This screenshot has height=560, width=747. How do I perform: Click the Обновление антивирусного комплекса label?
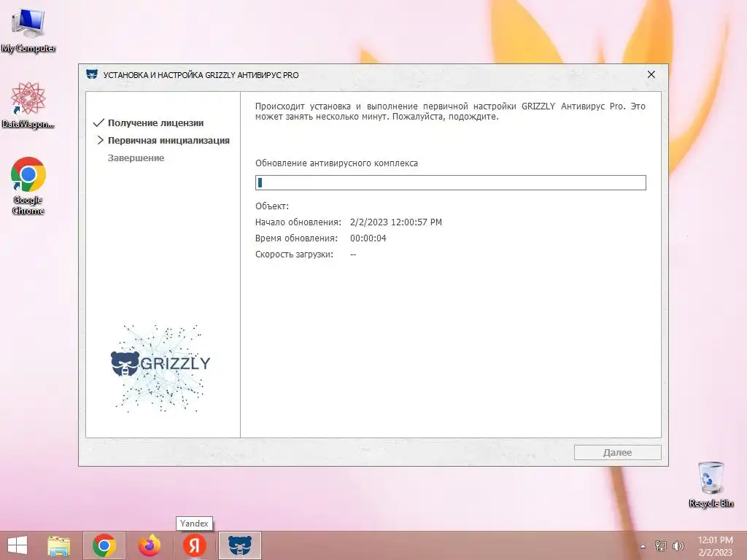pyautogui.click(x=336, y=163)
